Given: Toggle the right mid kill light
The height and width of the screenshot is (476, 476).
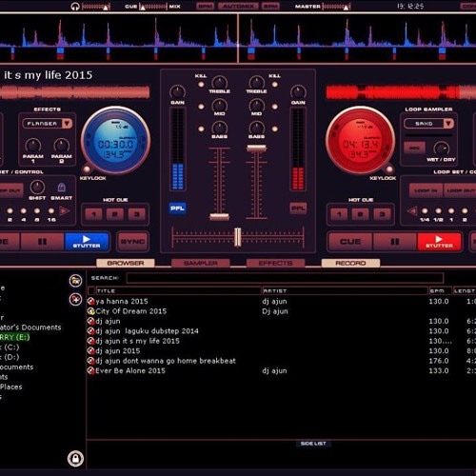Looking at the screenshot, I should click(275, 107).
